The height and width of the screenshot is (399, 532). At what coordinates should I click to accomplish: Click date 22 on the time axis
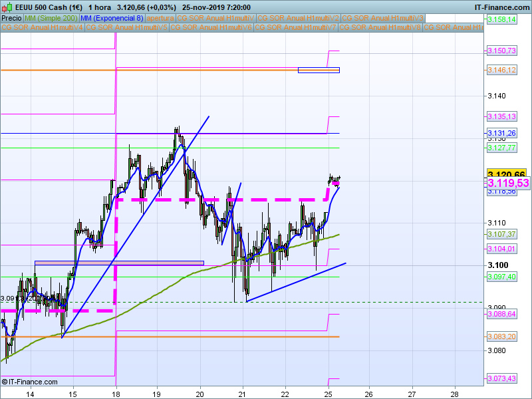(x=285, y=394)
